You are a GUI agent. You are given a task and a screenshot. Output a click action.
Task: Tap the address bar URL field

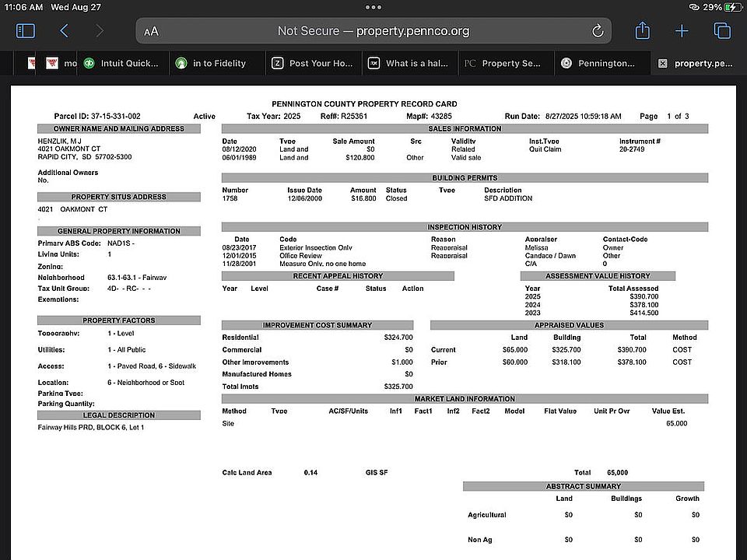click(x=373, y=31)
